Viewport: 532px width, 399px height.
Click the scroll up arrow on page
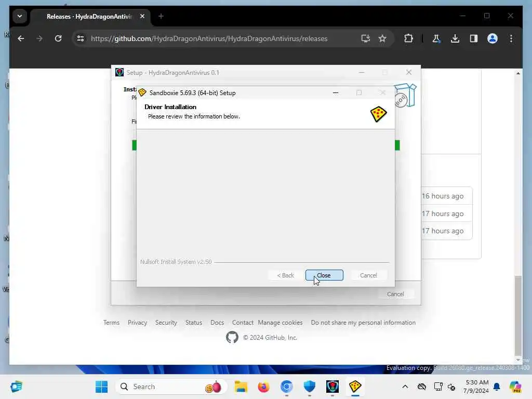click(x=518, y=73)
